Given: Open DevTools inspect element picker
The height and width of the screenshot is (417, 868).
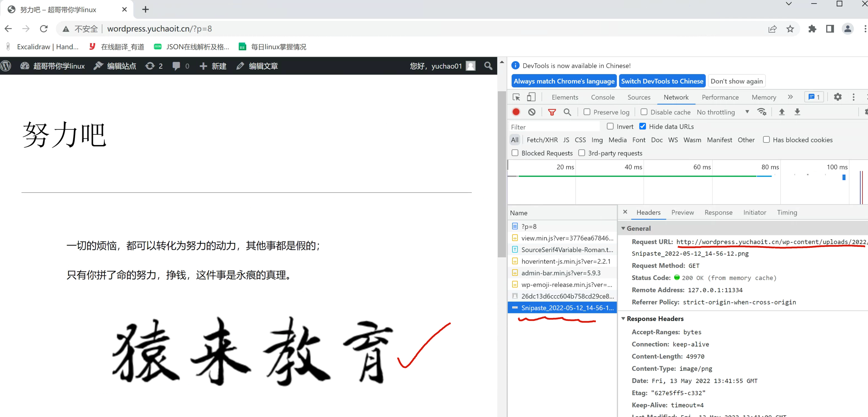Looking at the screenshot, I should [516, 97].
